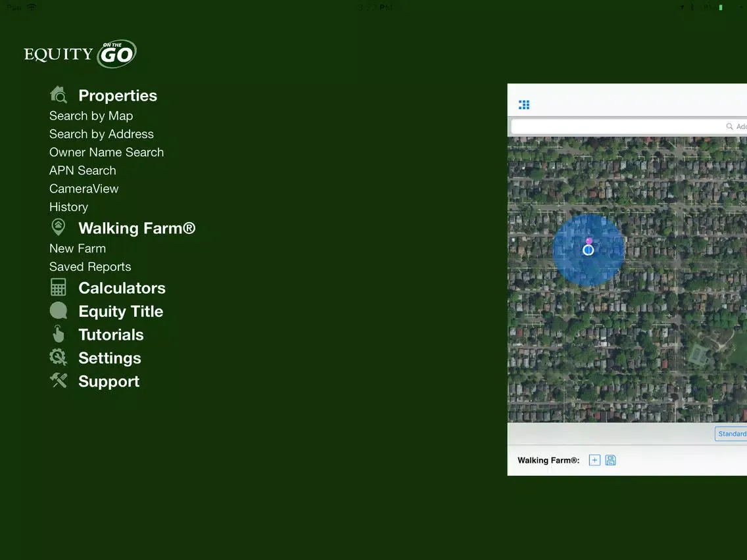Screen dimensions: 747x560
Task: Open the Settings gear icon
Action: click(x=58, y=357)
